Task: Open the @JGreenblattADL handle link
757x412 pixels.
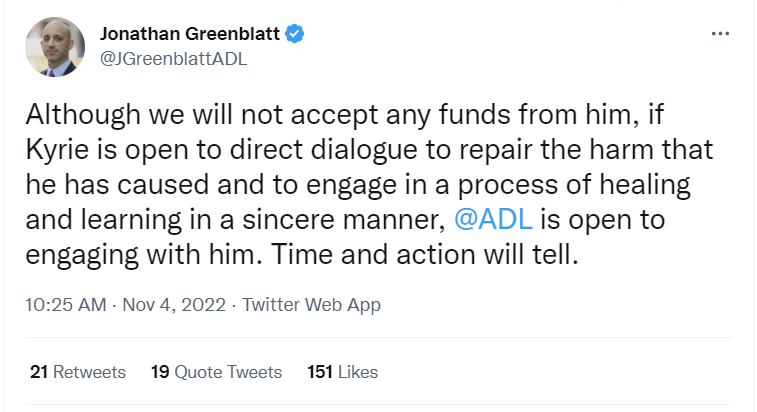Action: pyautogui.click(x=173, y=59)
